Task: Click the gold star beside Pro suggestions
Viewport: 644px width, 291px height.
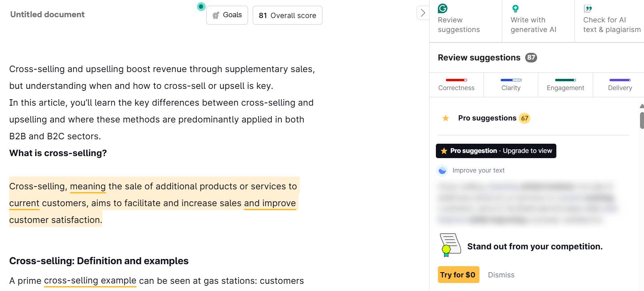Action: (x=445, y=118)
